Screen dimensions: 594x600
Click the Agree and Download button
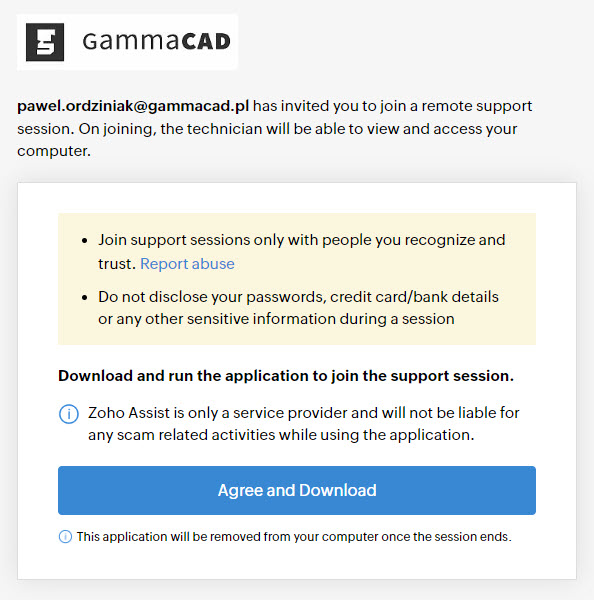tap(297, 490)
